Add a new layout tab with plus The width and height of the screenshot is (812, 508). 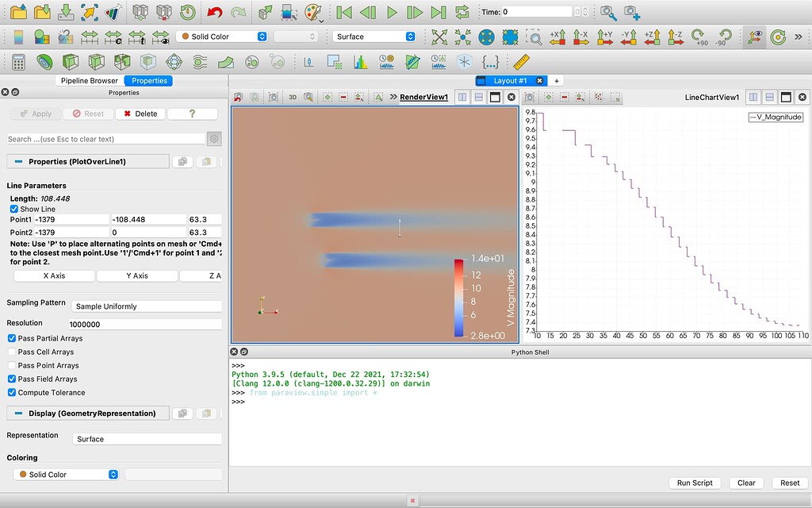coord(557,80)
